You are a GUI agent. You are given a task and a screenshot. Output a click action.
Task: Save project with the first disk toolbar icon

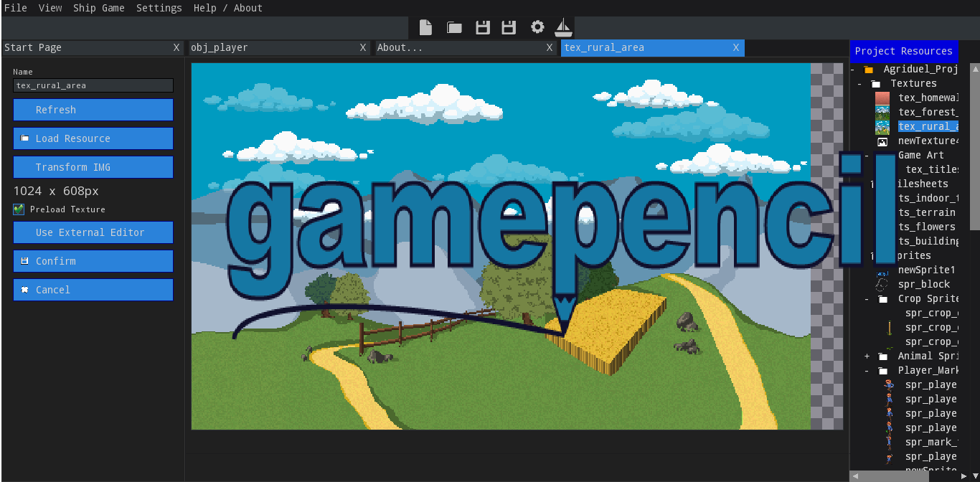coord(482,27)
